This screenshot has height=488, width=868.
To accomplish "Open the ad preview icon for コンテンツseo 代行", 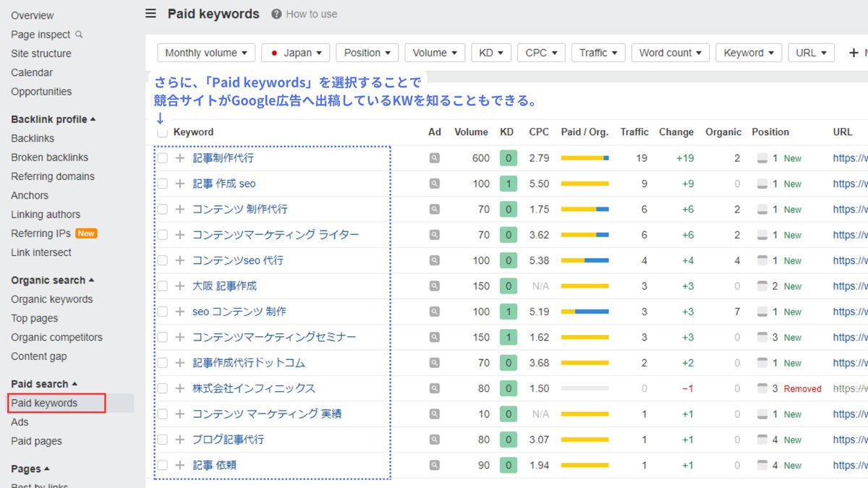I will point(434,260).
